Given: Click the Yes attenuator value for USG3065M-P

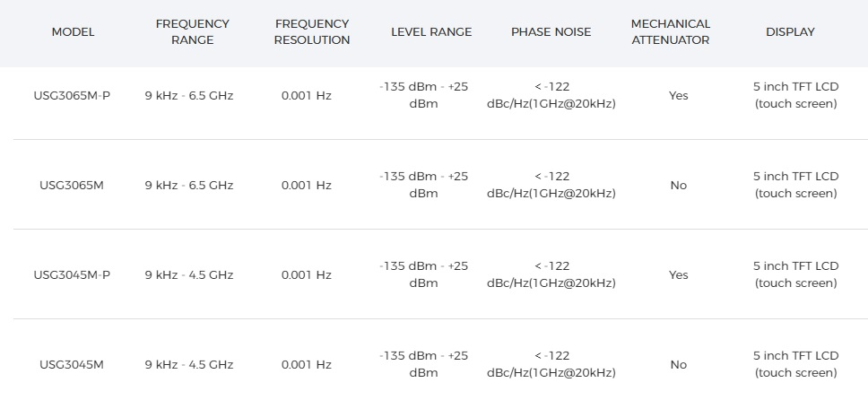Looking at the screenshot, I should click(x=678, y=95).
